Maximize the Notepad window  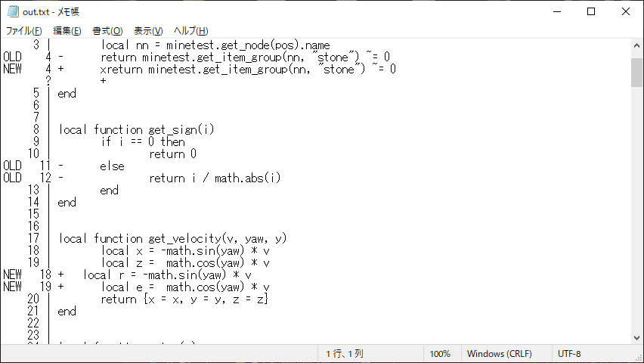point(591,11)
